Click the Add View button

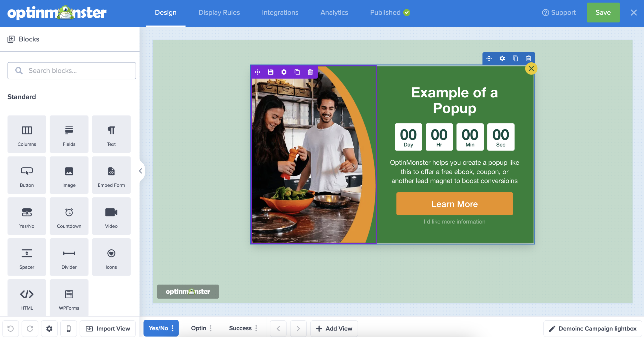(334, 328)
